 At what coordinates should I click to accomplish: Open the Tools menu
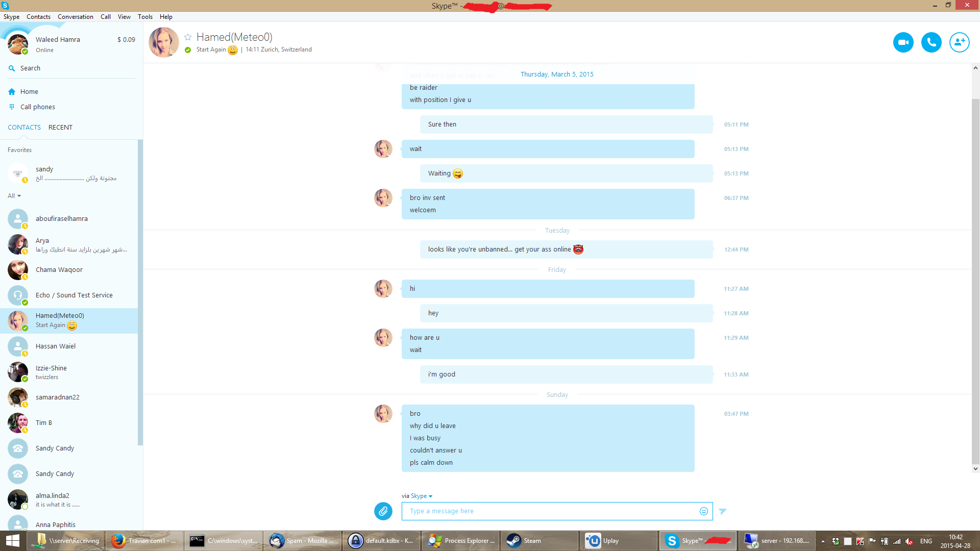[x=145, y=17]
